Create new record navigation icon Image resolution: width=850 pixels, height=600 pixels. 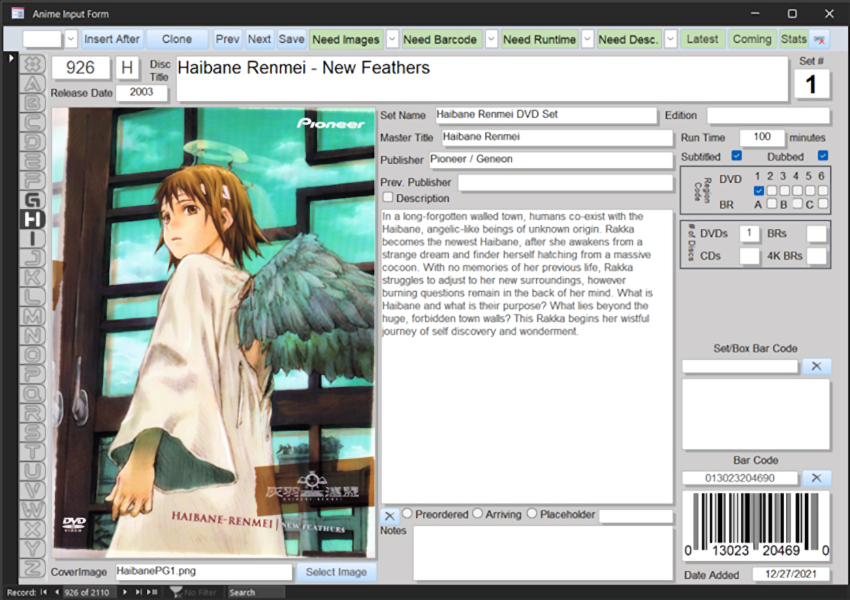tap(152, 592)
